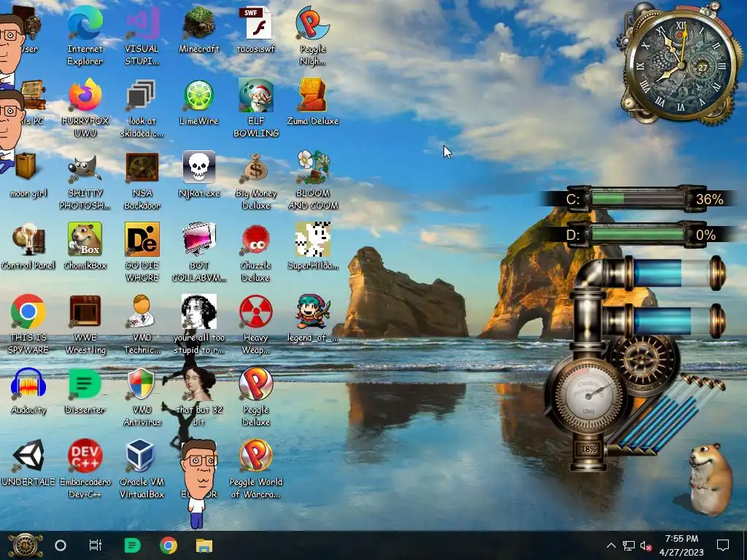Viewport: 747px width, 560px height.
Task: Open the Big Money Deluxe icon
Action: click(x=256, y=168)
